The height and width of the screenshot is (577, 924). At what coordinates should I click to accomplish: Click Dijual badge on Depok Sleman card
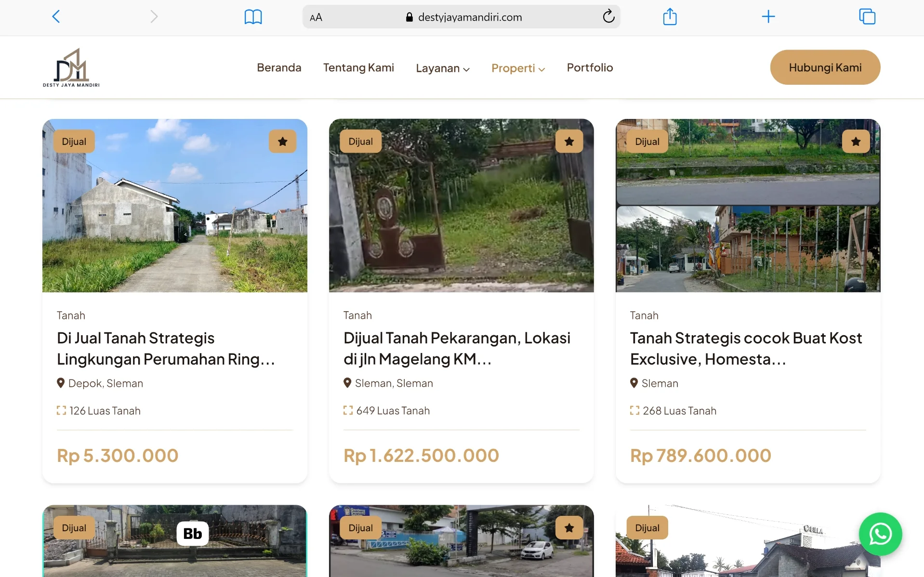pos(74,142)
